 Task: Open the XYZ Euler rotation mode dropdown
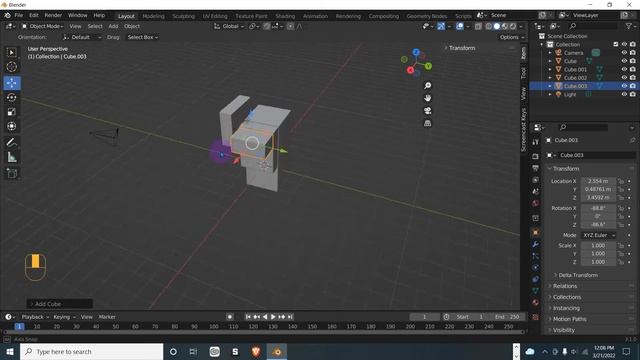click(598, 235)
